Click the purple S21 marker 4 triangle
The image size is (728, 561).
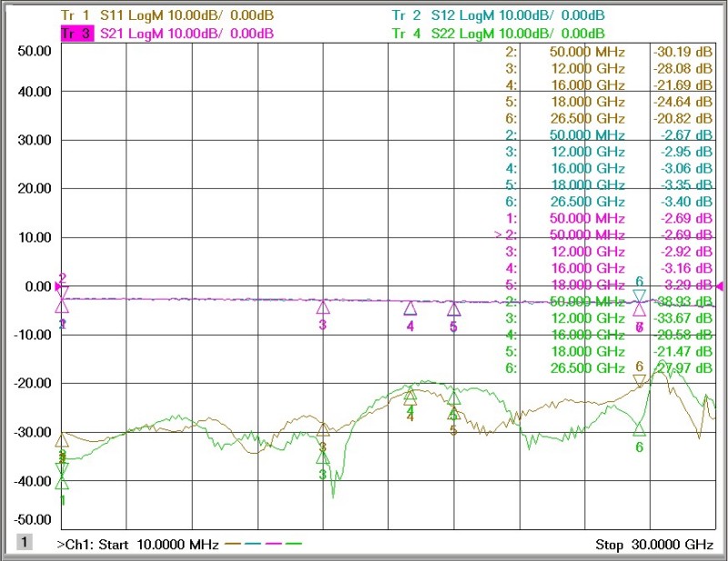point(410,309)
